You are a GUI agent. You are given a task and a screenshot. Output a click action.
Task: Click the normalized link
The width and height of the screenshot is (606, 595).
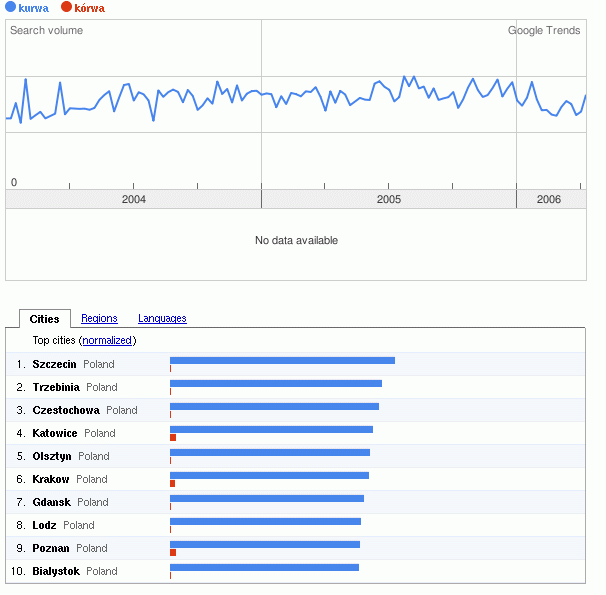click(x=107, y=341)
